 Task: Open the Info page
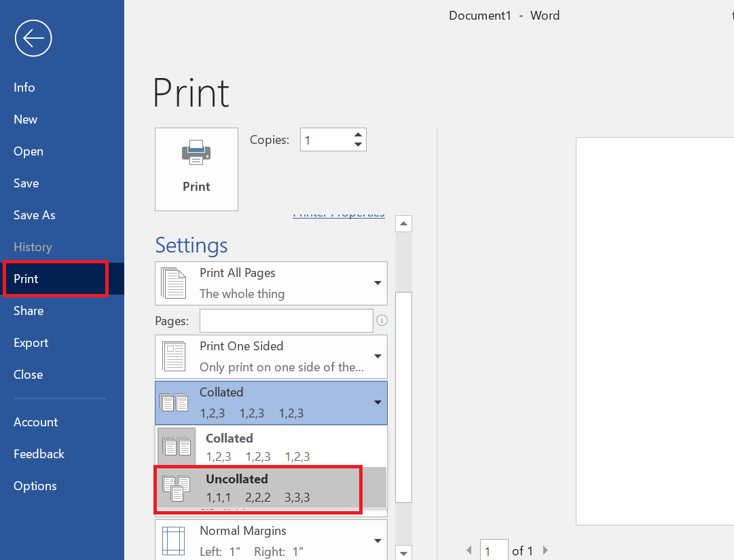click(x=24, y=88)
